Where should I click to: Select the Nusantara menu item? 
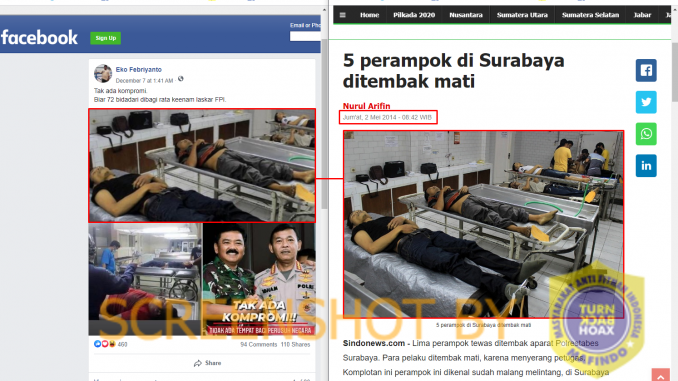click(466, 15)
